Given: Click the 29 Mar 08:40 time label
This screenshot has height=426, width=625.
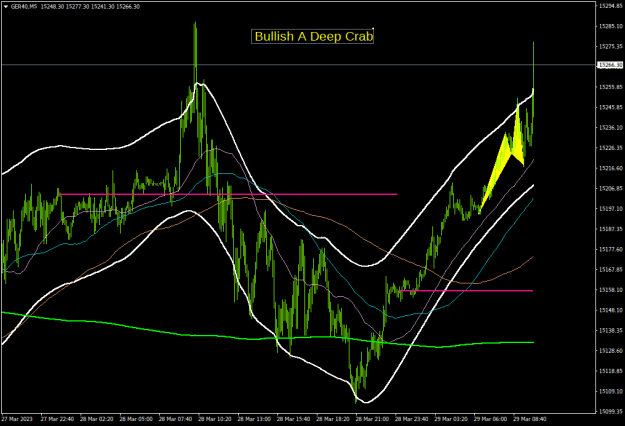Looking at the screenshot, I should (529, 419).
